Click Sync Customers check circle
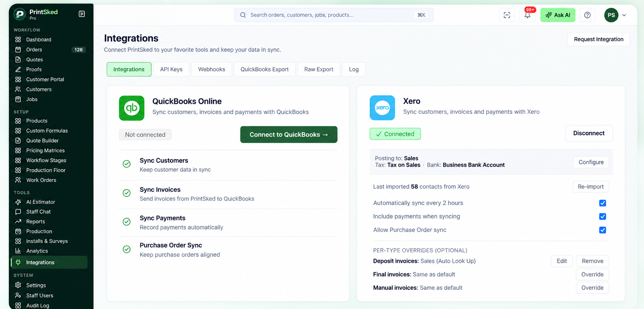The height and width of the screenshot is (309, 644). pos(127,164)
